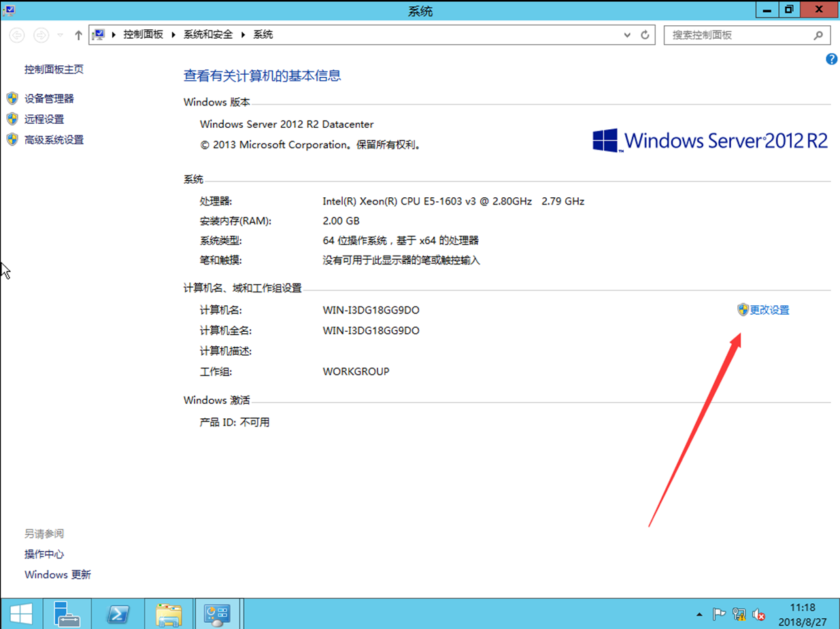Open the Windows Start button
The width and height of the screenshot is (840, 629).
[x=21, y=614]
